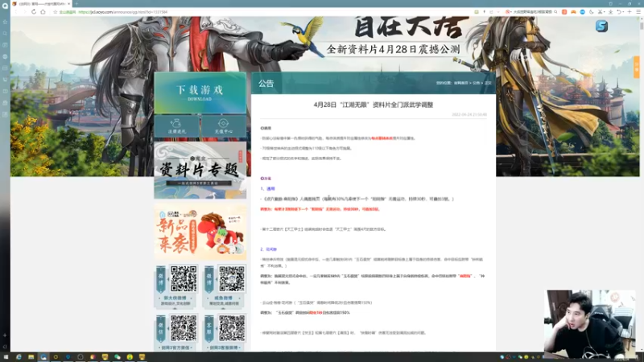Click the scissors screenshot tool icon

pyautogui.click(x=600, y=12)
